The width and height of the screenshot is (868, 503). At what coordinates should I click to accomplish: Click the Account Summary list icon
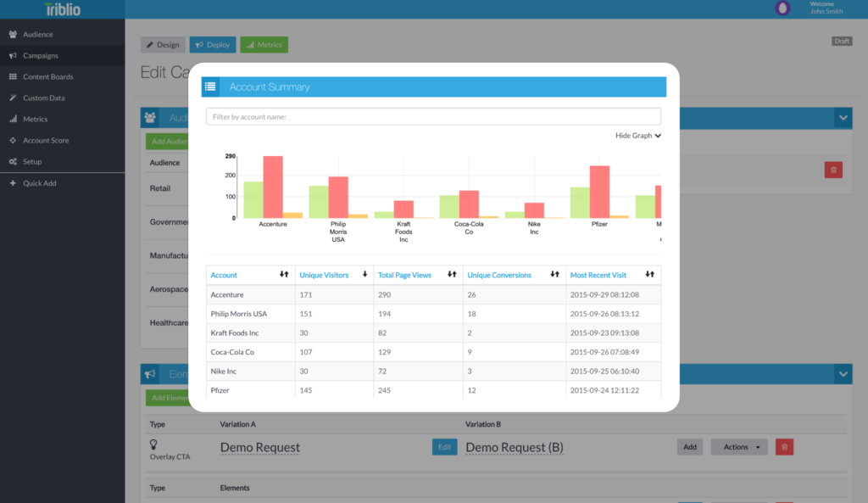click(x=210, y=87)
